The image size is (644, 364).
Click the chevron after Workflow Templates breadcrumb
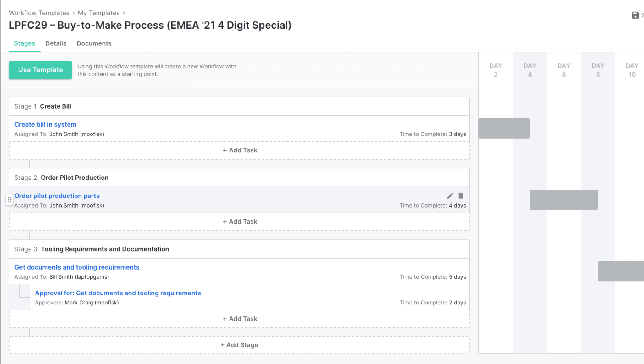74,13
